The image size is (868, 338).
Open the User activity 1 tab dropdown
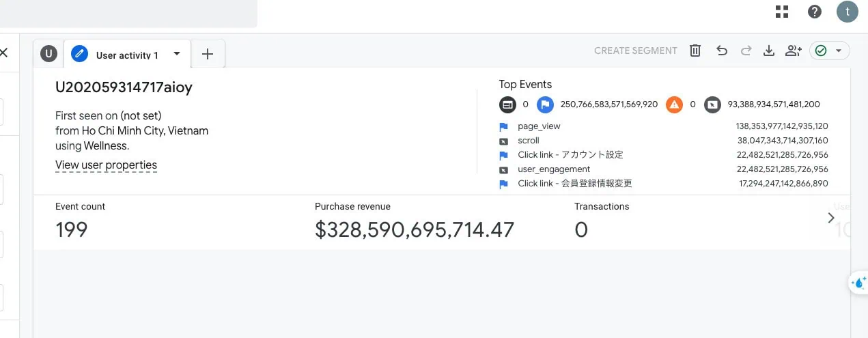tap(177, 54)
